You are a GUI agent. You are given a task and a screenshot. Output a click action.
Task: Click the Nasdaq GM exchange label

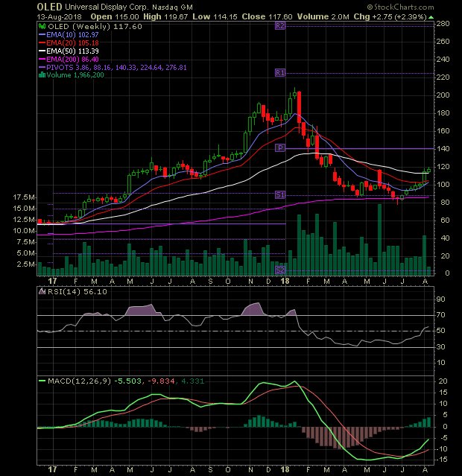tap(173, 7)
